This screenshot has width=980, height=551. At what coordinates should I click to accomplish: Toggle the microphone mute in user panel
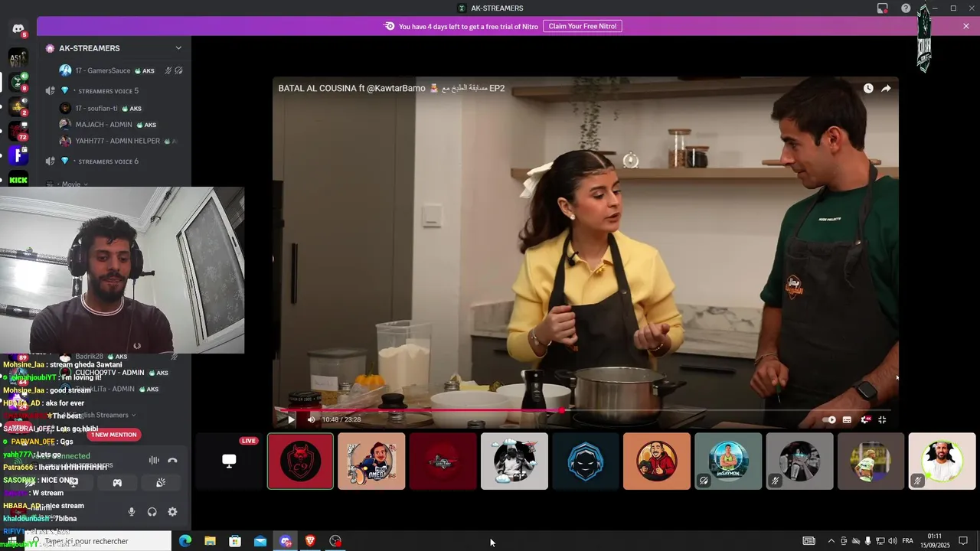coord(132,512)
